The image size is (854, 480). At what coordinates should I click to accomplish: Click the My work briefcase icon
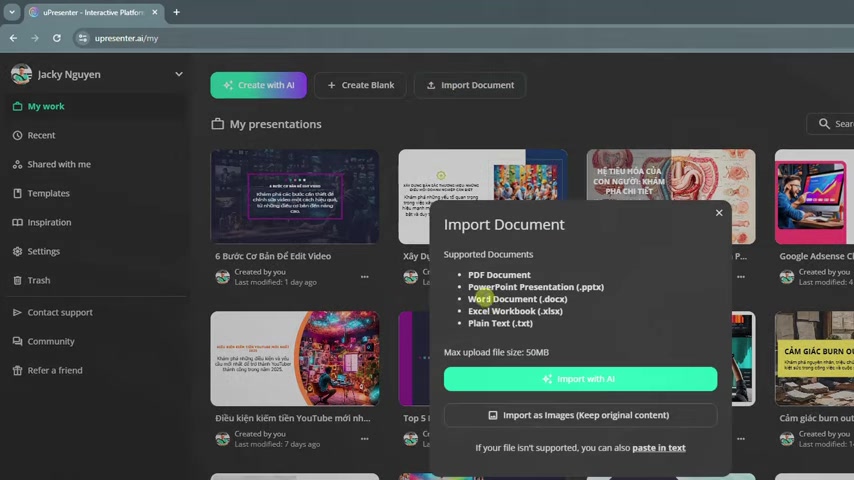pos(17,106)
